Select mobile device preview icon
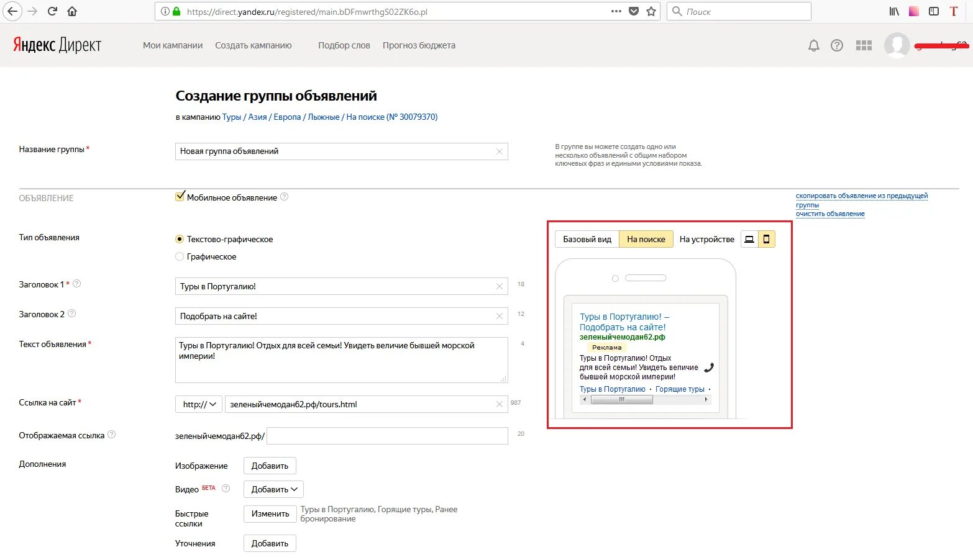973x560 pixels. click(x=767, y=239)
